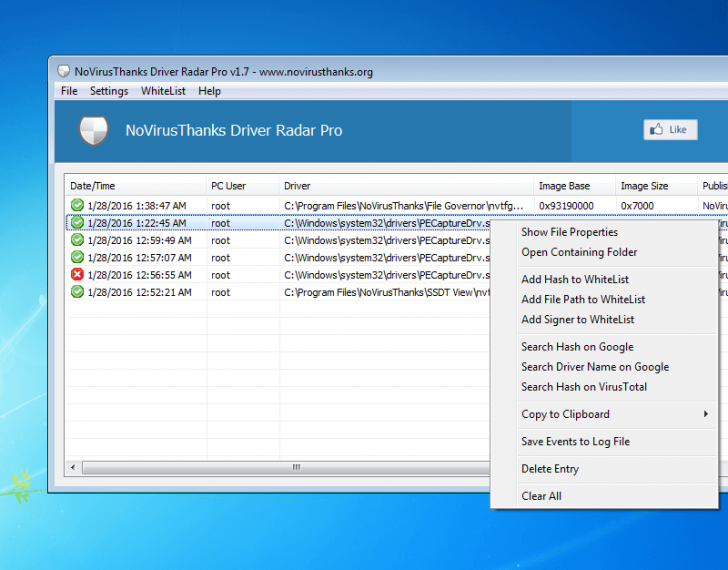Screen dimensions: 728x570
Task: Select the 1/28/2016 12:57:07 AM timestamp
Action: click(139, 258)
